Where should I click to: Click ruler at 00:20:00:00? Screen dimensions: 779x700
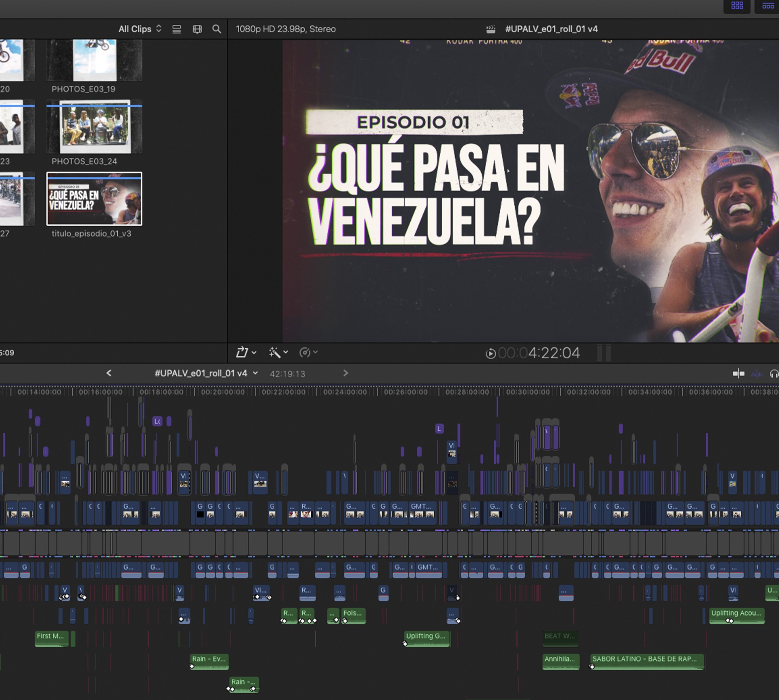(x=223, y=392)
